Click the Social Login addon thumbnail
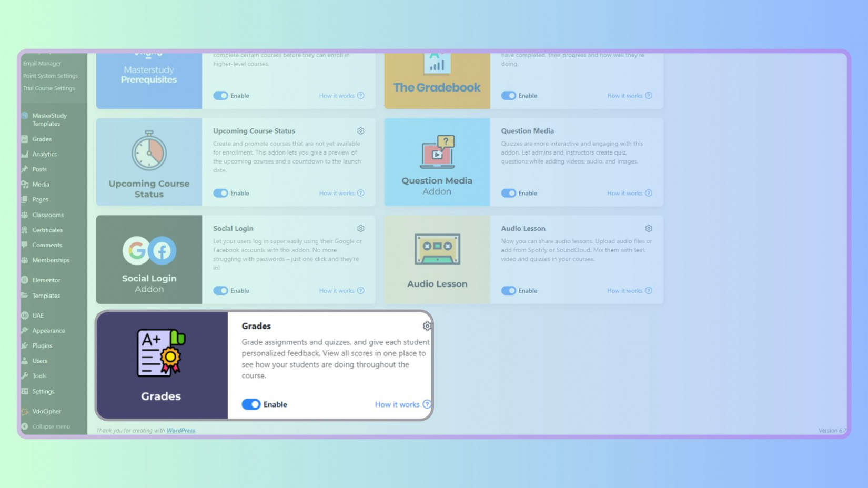The width and height of the screenshot is (868, 488). (149, 259)
